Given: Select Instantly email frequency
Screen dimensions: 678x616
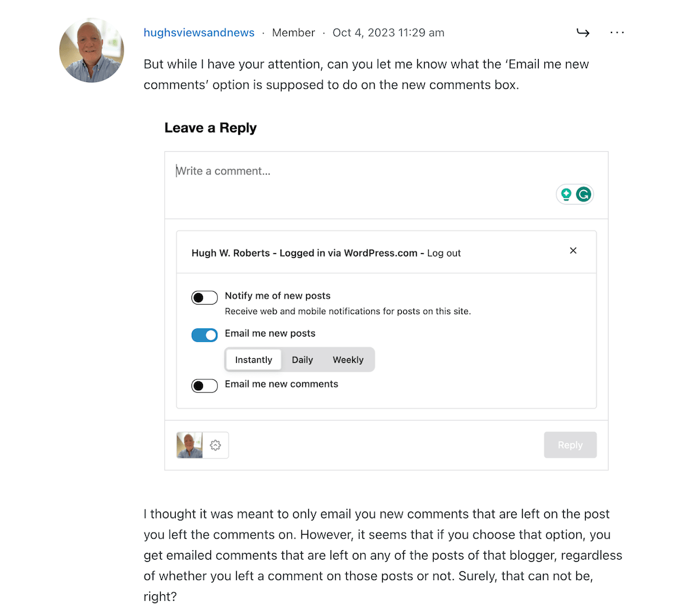Looking at the screenshot, I should pyautogui.click(x=253, y=360).
